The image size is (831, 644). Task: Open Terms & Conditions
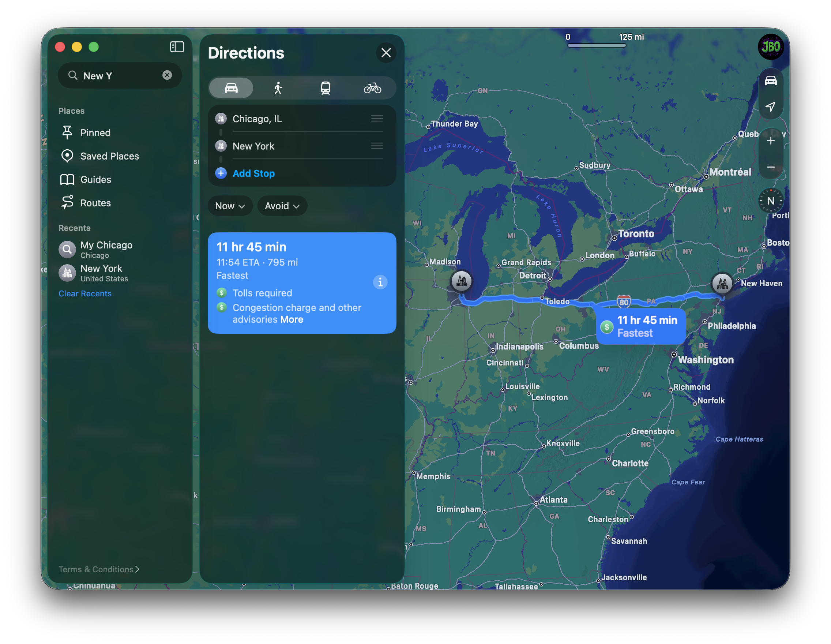pyautogui.click(x=99, y=569)
